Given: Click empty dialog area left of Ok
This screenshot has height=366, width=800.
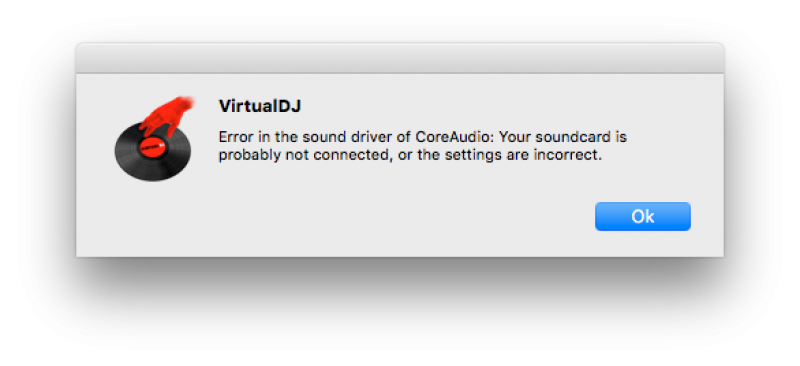Looking at the screenshot, I should point(408,216).
